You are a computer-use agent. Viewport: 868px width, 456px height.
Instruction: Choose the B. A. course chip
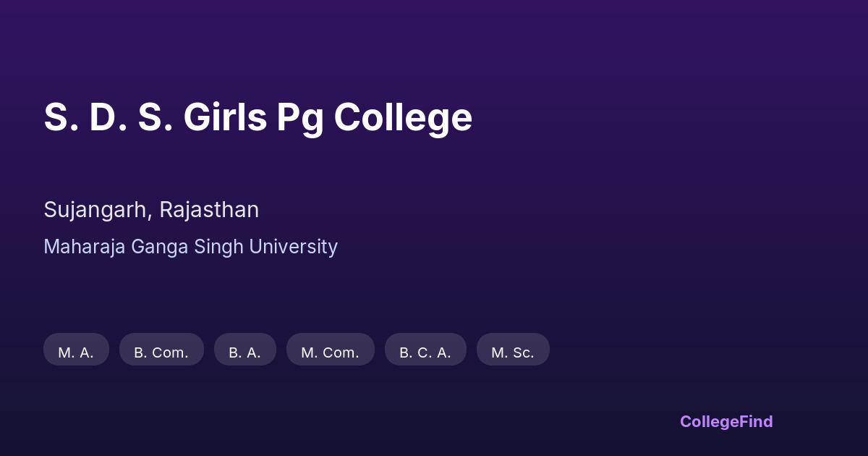point(245,352)
